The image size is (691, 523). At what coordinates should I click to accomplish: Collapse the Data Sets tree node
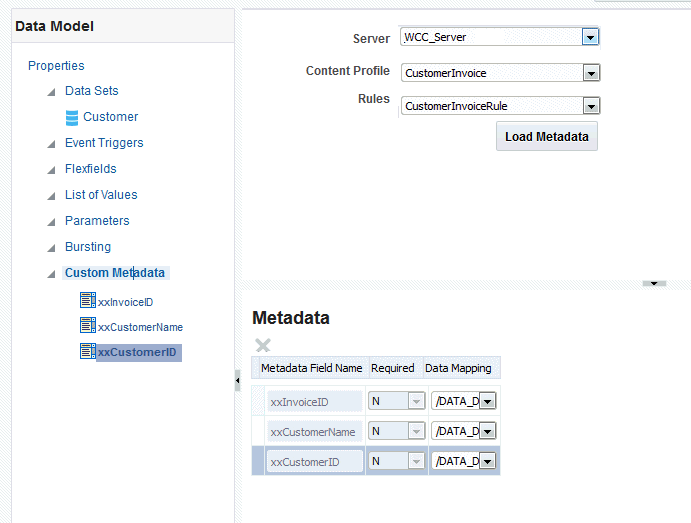[52, 92]
